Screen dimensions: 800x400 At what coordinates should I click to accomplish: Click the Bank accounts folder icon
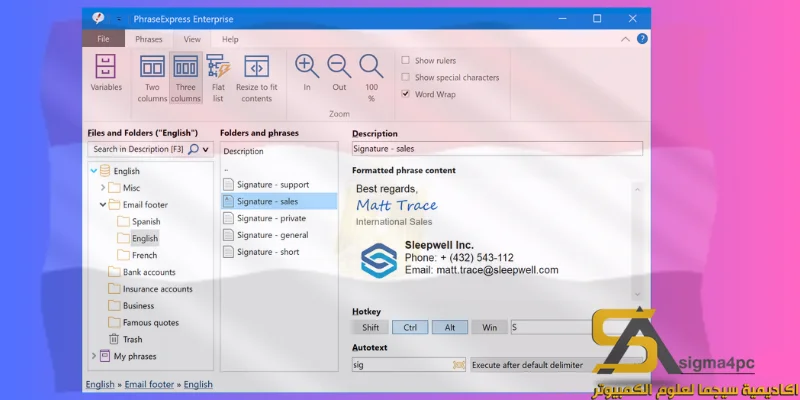coord(114,272)
